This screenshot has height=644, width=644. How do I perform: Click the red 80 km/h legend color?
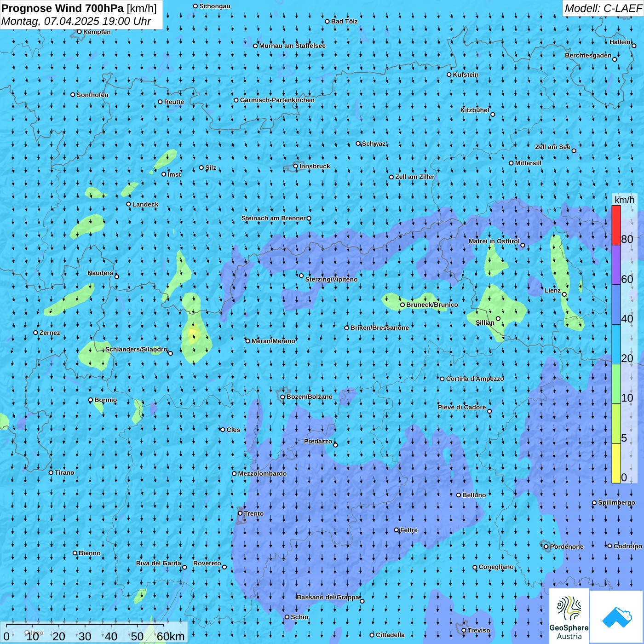click(616, 225)
